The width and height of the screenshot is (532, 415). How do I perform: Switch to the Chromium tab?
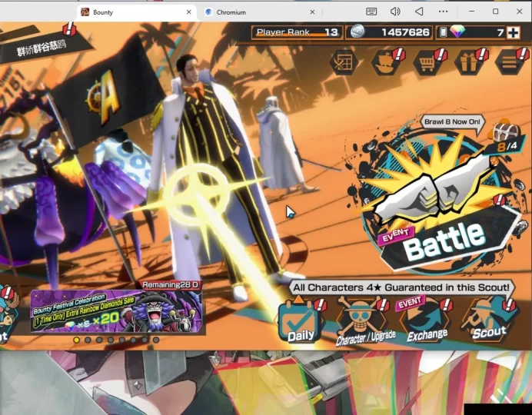261,12
